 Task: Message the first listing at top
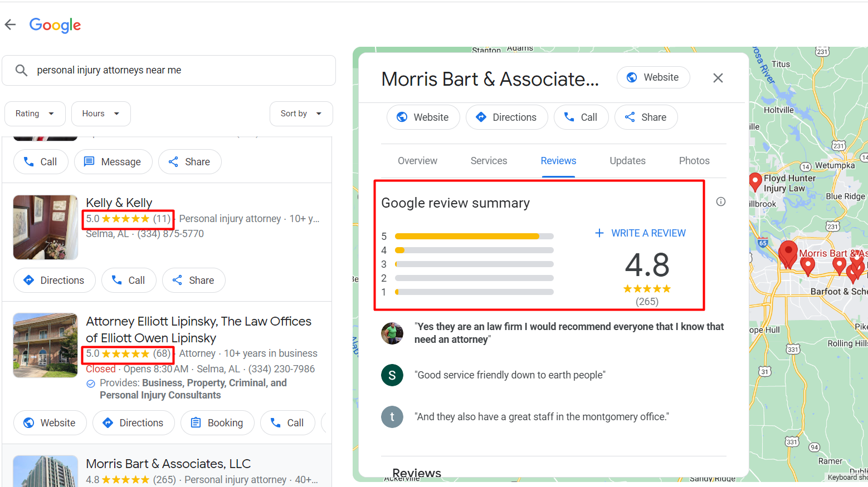(x=113, y=161)
